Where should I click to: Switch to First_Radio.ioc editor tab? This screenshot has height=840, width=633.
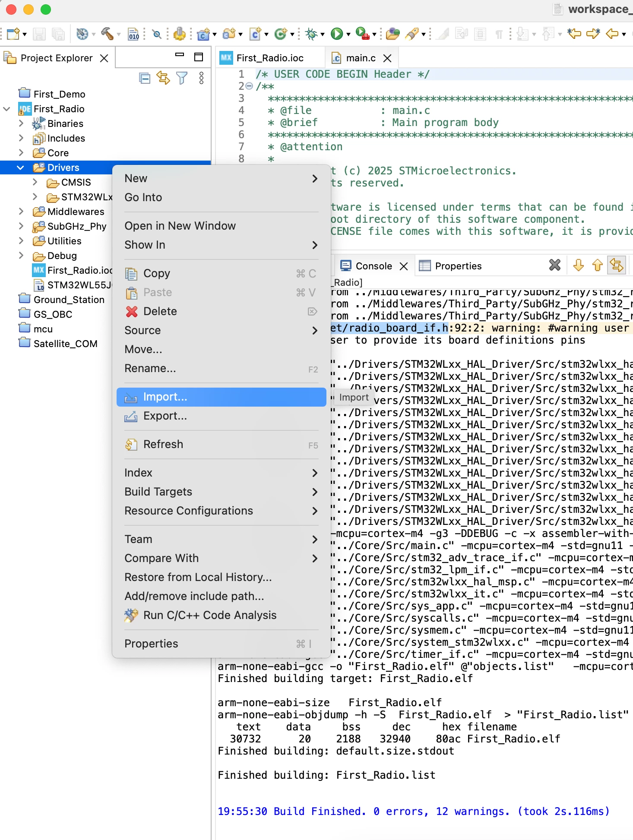coord(270,58)
